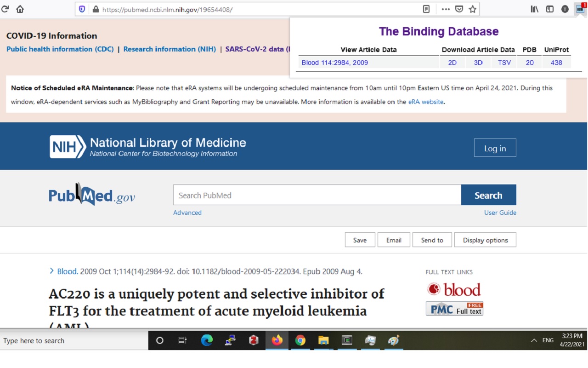This screenshot has width=588, height=368.
Task: Show hidden system tray icons
Action: [x=534, y=340]
